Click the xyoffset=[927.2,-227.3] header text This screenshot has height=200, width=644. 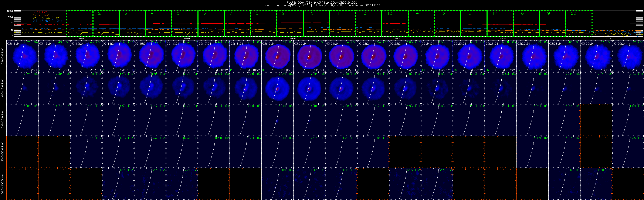(294, 5)
